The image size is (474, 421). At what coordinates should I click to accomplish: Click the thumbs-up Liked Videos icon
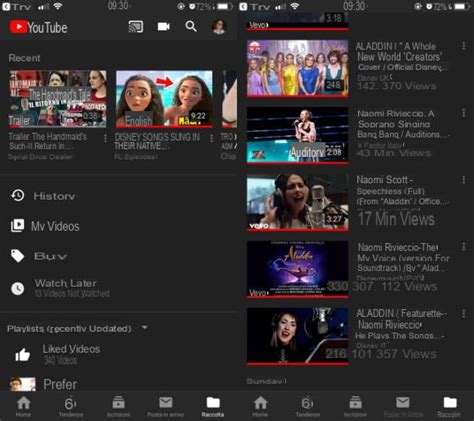pos(22,355)
